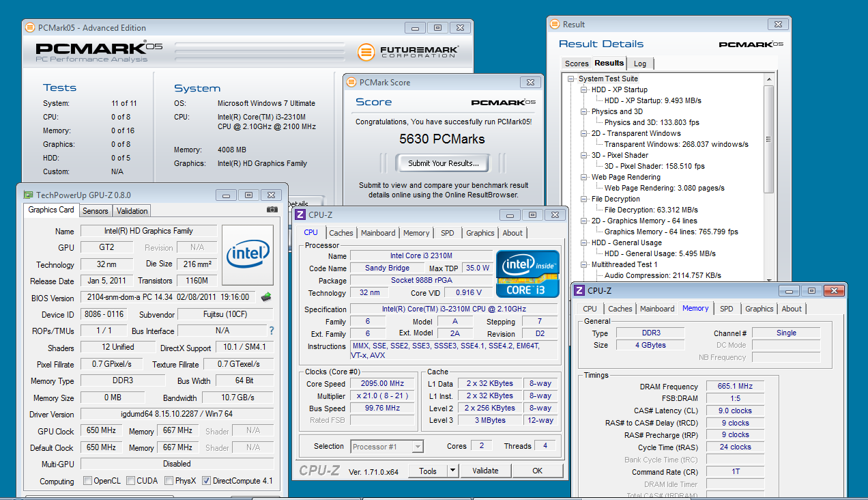Screen dimensions: 868x500
Task: Click the CAS# Latency '9.0 clocks' value
Action: click(x=735, y=411)
